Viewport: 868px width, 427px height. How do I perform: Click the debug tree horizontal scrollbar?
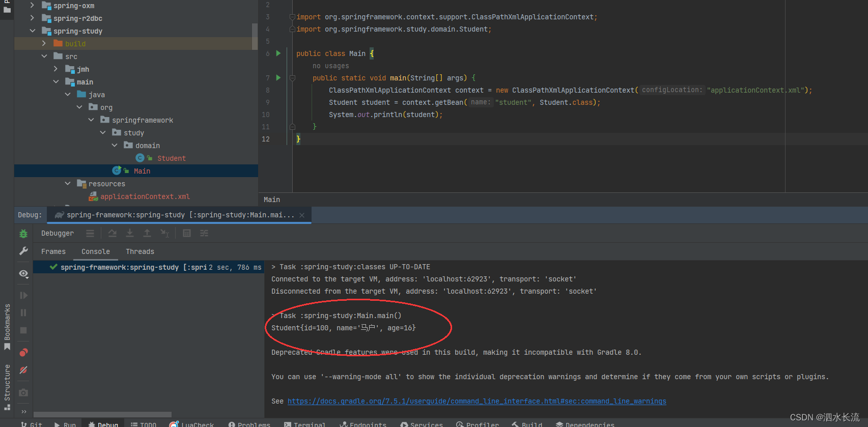(x=102, y=414)
